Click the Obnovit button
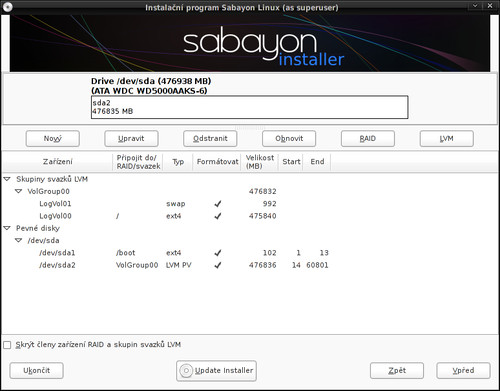This screenshot has height=391, width=500. [289, 138]
